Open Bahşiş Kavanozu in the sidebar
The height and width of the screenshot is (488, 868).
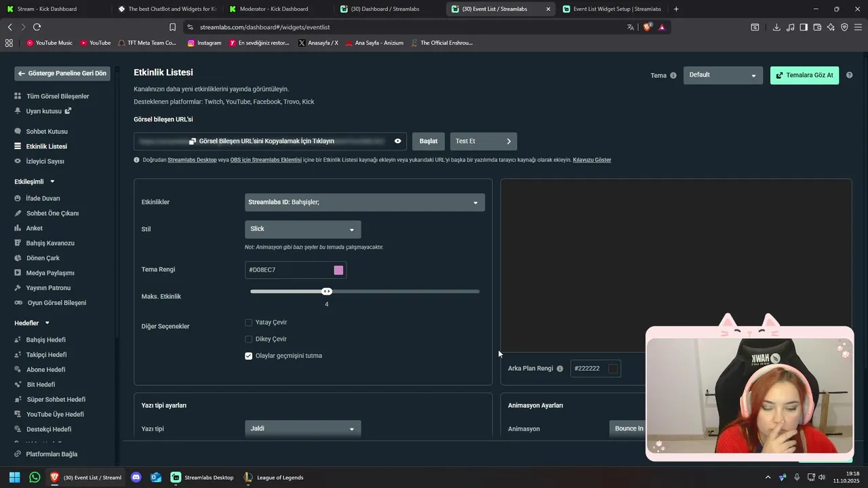[x=50, y=243]
